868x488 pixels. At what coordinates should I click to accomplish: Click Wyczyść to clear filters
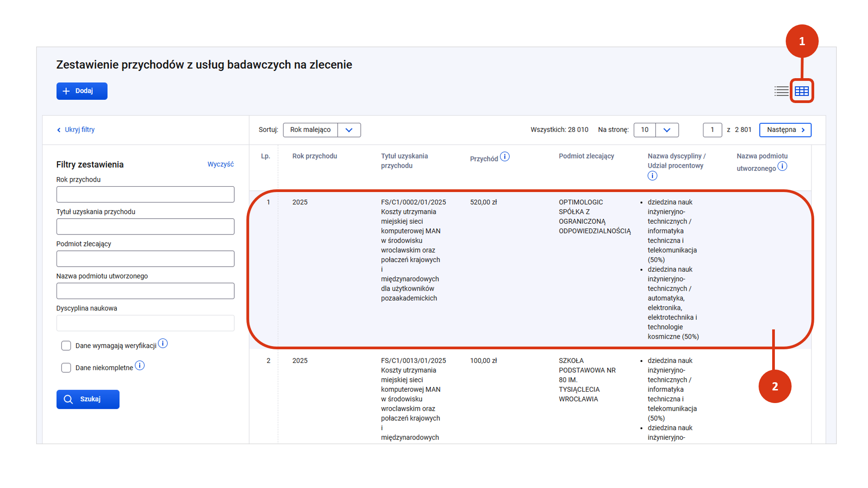click(x=220, y=164)
